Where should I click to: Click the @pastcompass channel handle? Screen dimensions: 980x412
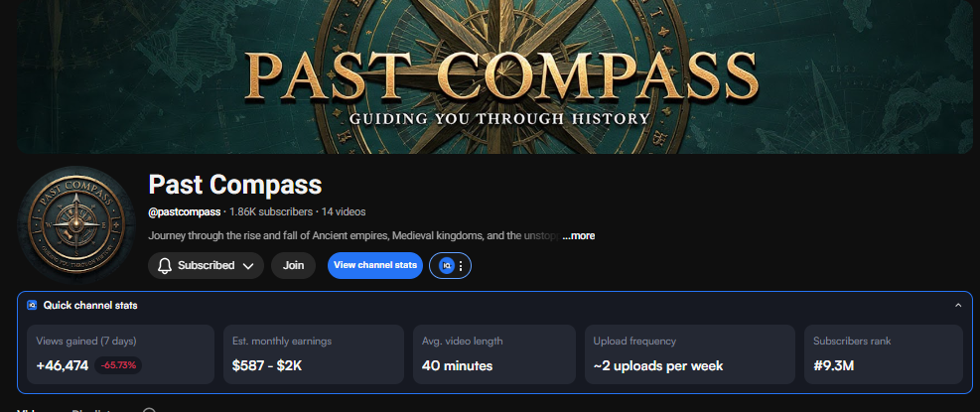pos(185,211)
